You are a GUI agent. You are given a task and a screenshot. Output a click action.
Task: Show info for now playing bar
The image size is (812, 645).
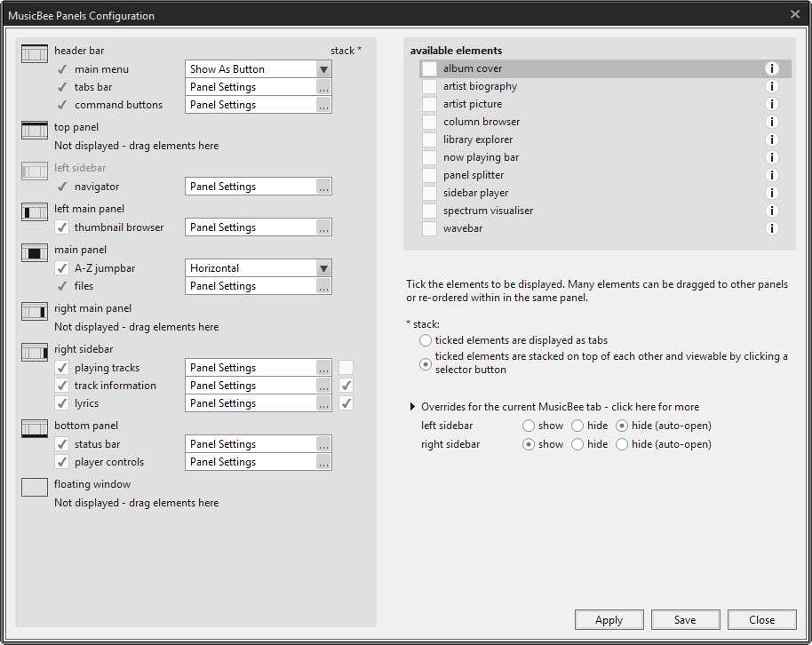coord(772,157)
